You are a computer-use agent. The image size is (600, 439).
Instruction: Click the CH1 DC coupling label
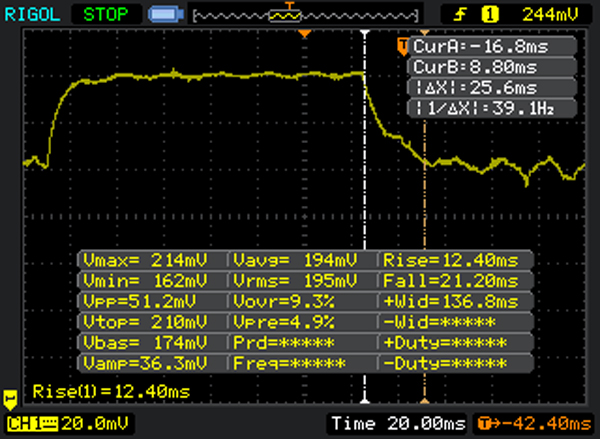click(x=33, y=424)
